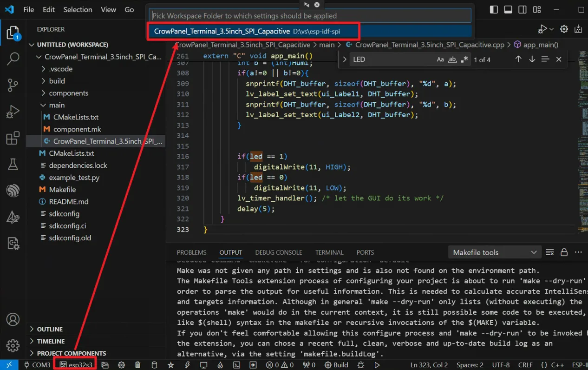Go to previous match in find widget

(x=518, y=59)
